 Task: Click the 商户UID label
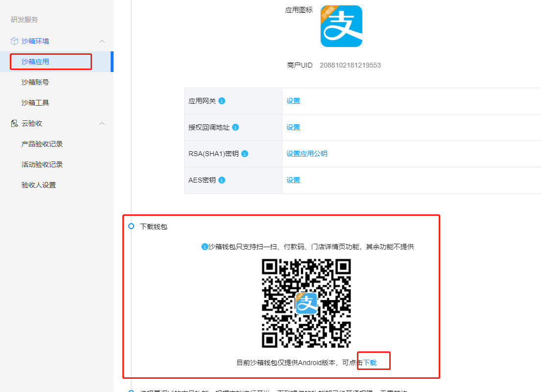[300, 65]
